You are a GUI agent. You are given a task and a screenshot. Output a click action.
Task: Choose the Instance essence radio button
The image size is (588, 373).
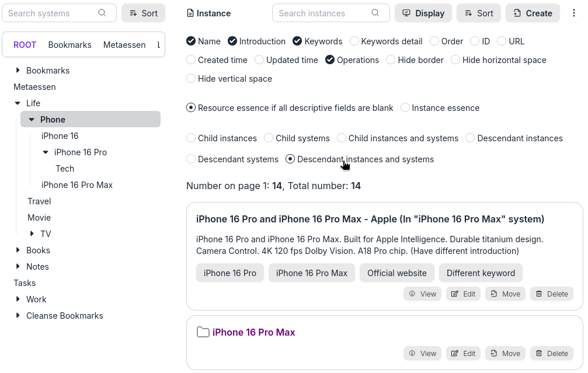(405, 108)
